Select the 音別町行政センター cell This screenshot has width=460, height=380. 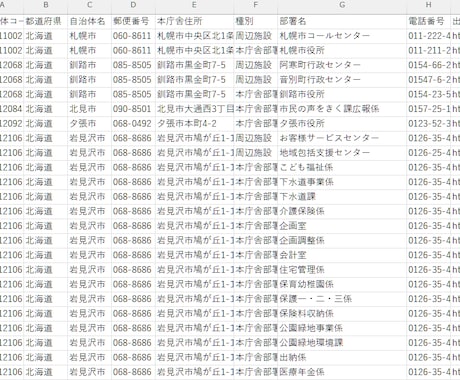[342, 80]
